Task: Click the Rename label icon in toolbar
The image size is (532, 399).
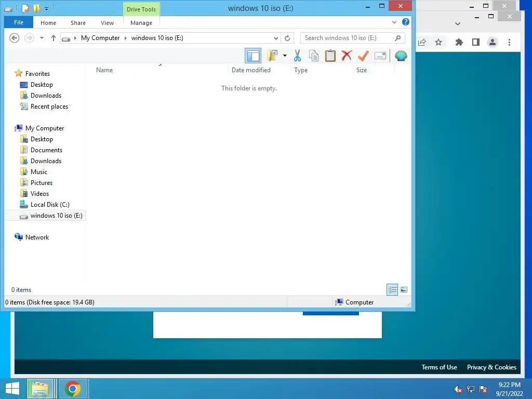Action: [x=380, y=56]
